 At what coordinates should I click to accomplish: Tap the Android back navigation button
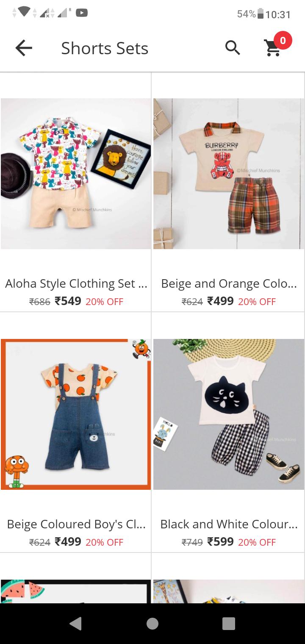pyautogui.click(x=75, y=623)
